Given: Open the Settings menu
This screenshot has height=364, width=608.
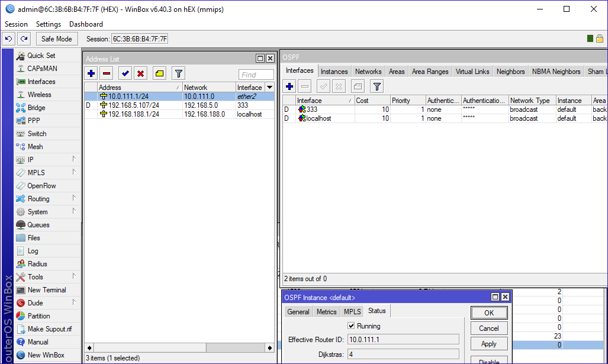Looking at the screenshot, I should pos(49,24).
